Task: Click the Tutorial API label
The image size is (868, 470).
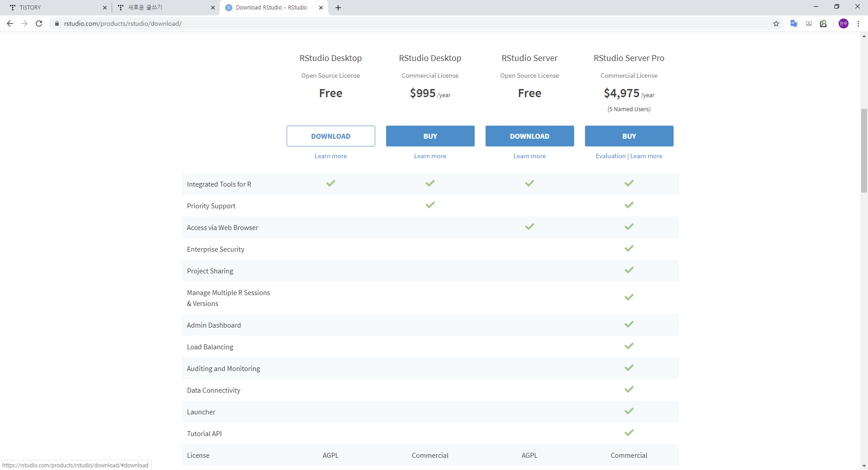Action: [204, 434]
